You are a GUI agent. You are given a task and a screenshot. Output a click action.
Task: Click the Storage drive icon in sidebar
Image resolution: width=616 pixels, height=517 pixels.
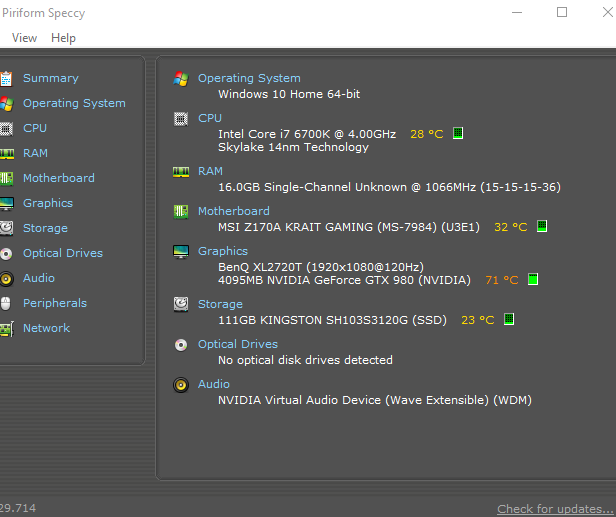point(6,228)
